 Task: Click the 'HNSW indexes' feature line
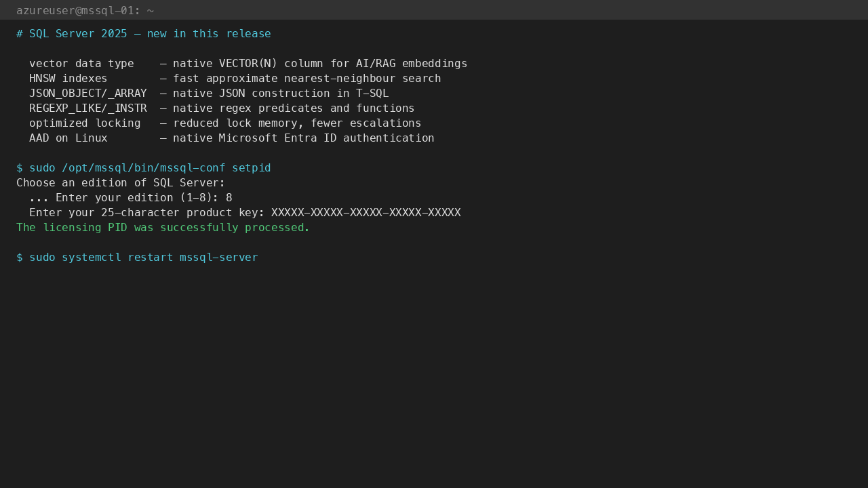(x=235, y=79)
